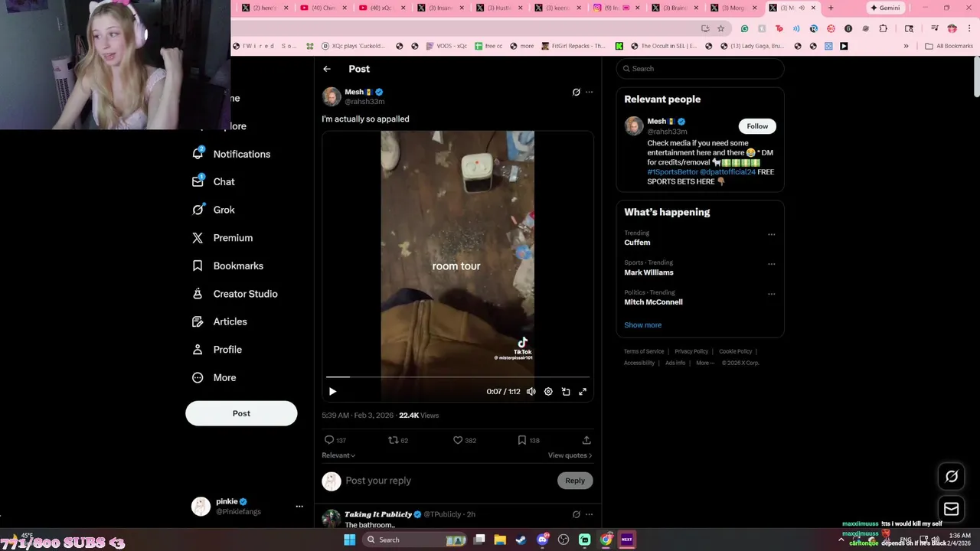Screen dimensions: 980x551
Task: Like the post with 382 likes
Action: click(465, 440)
